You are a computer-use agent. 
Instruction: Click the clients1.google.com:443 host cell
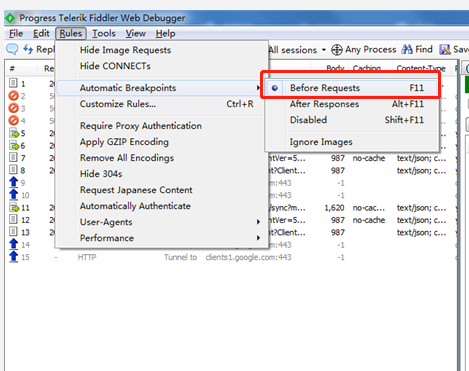[x=248, y=257]
